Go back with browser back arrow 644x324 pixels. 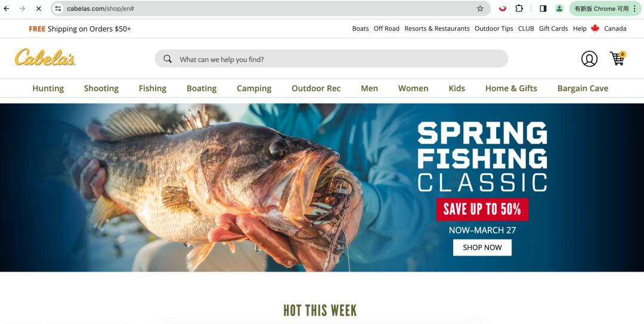click(x=7, y=8)
